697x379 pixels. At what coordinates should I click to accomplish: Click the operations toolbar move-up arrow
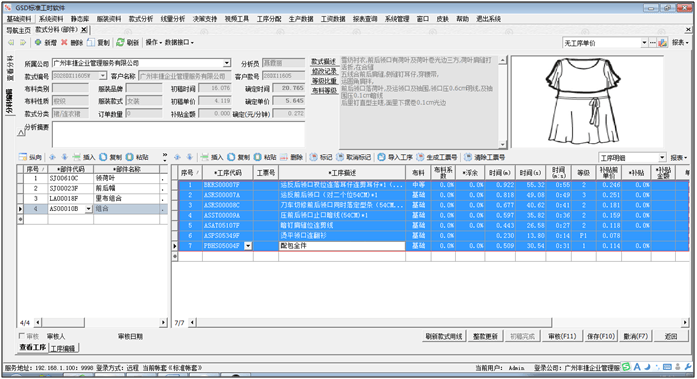coord(177,157)
